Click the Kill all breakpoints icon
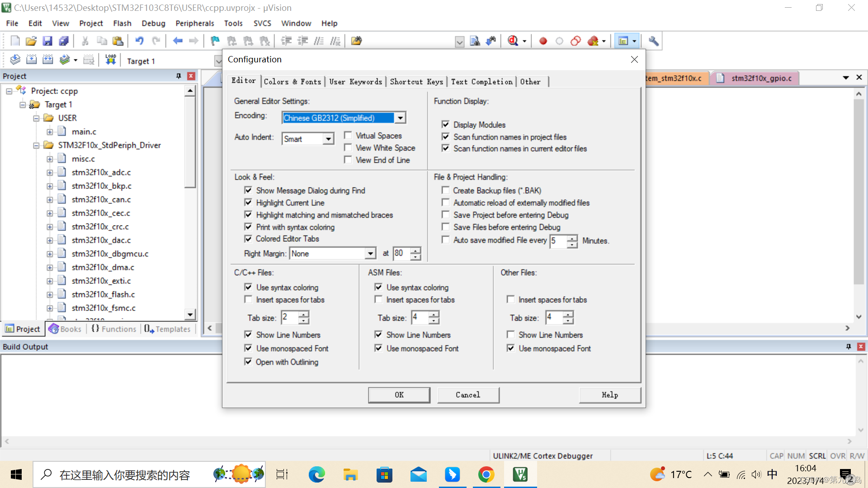 (x=593, y=41)
